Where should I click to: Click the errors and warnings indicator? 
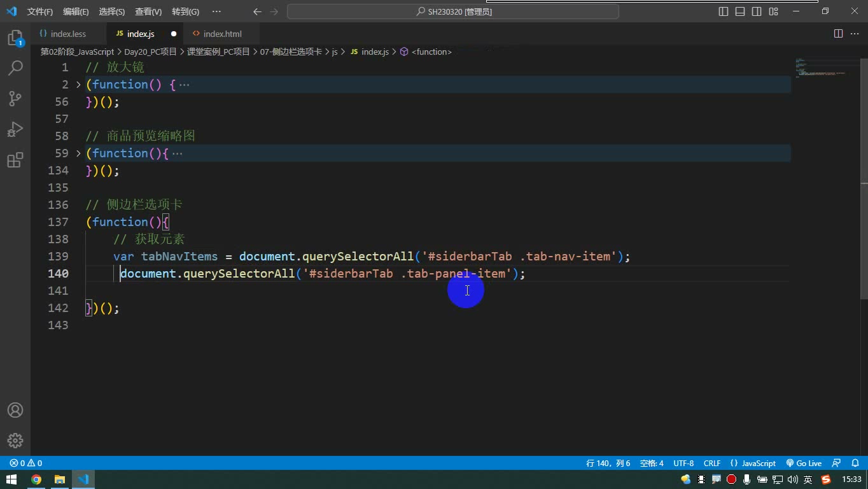click(x=26, y=463)
